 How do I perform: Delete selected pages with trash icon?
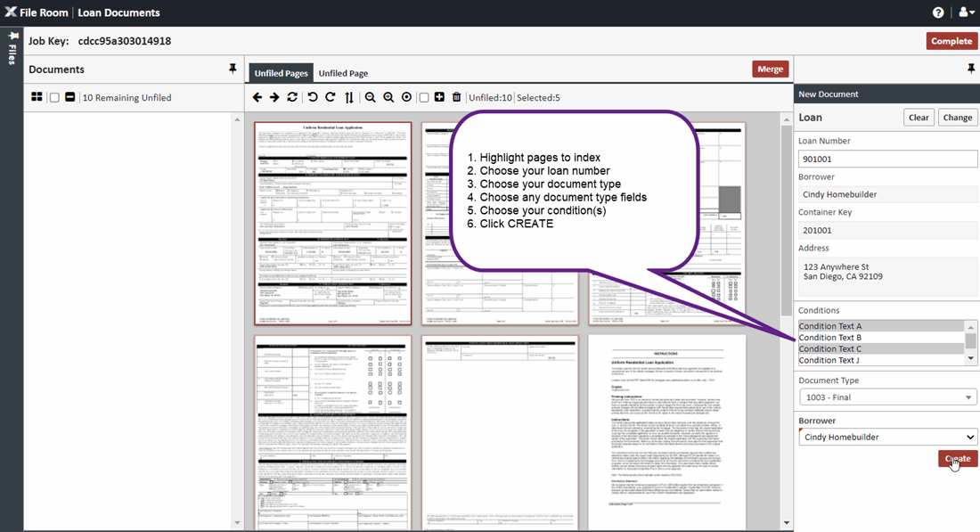[457, 97]
